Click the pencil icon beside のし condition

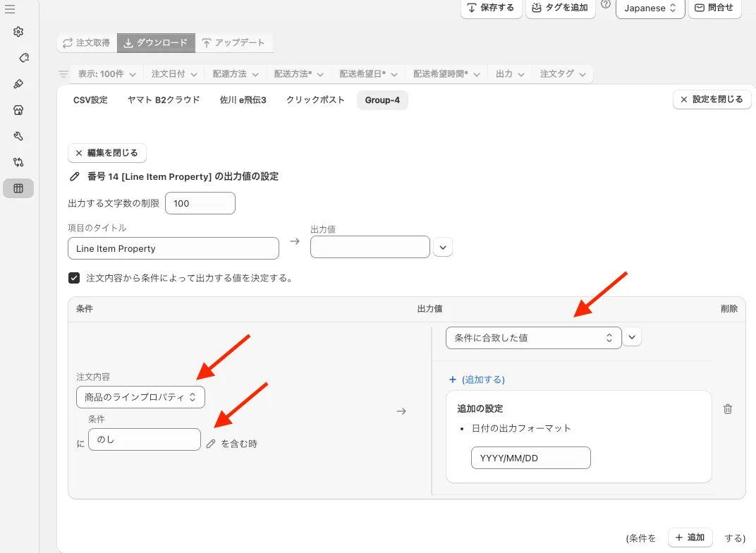211,444
